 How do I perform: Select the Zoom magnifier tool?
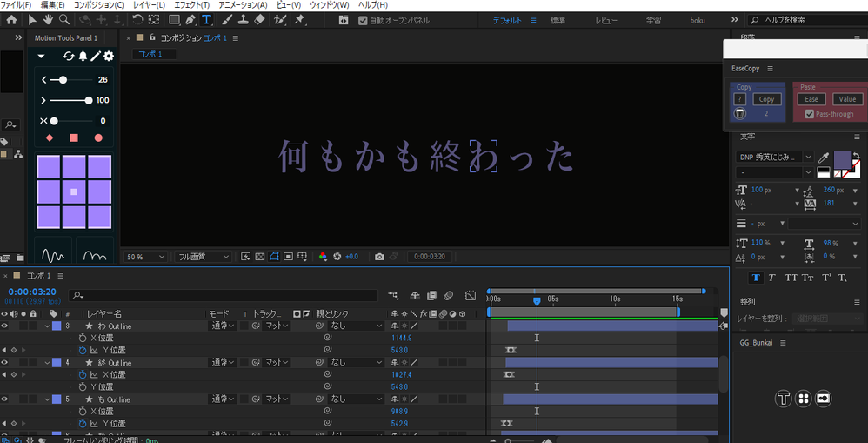64,20
